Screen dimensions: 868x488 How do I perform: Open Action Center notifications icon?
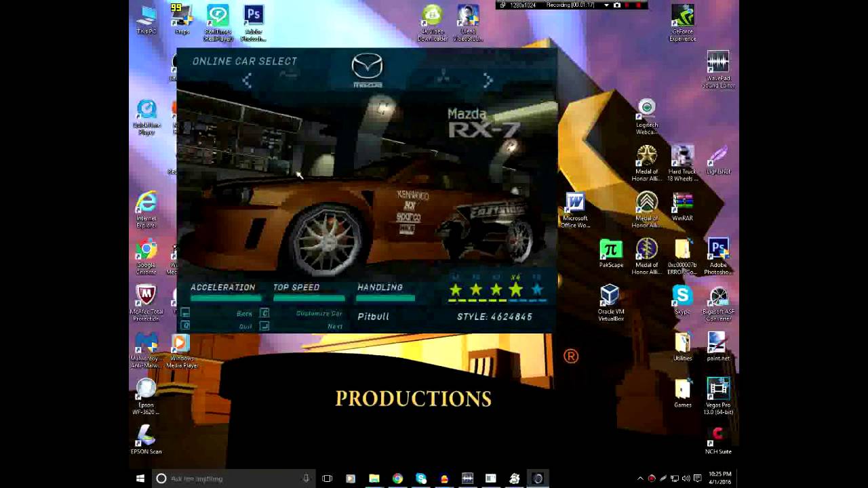click(697, 479)
